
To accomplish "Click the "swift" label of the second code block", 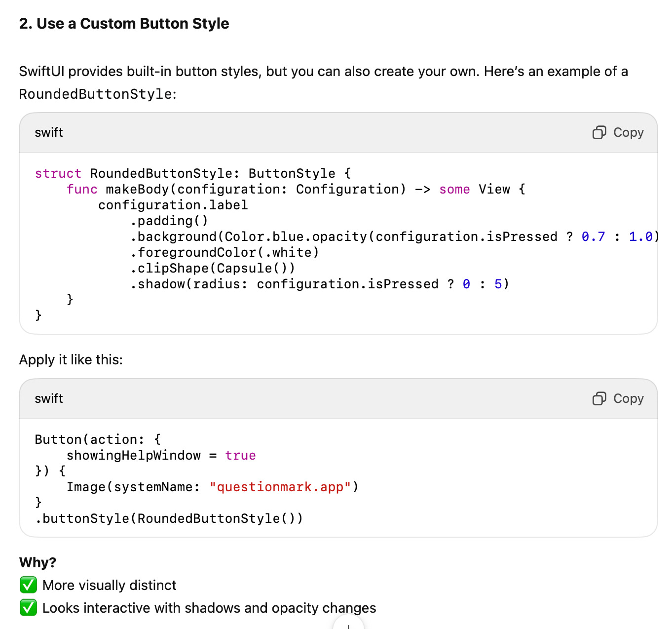I will [49, 398].
